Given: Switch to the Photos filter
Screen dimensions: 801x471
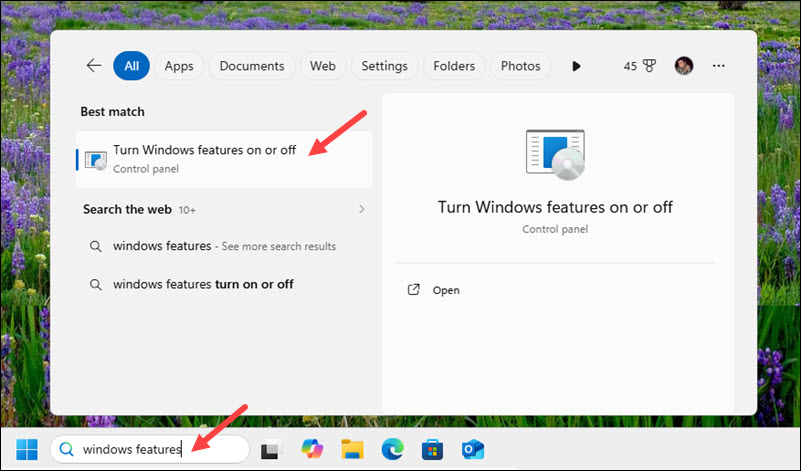Looking at the screenshot, I should point(521,66).
